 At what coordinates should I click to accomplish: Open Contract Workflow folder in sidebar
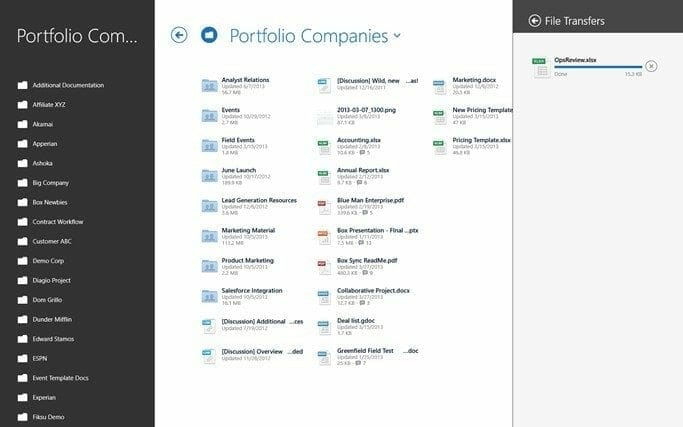click(x=57, y=220)
